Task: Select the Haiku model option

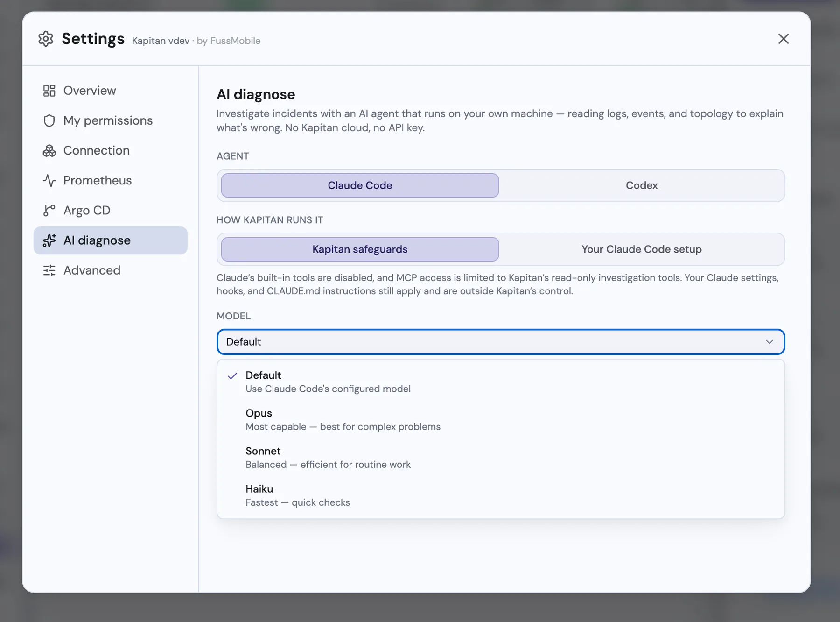Action: [x=501, y=495]
